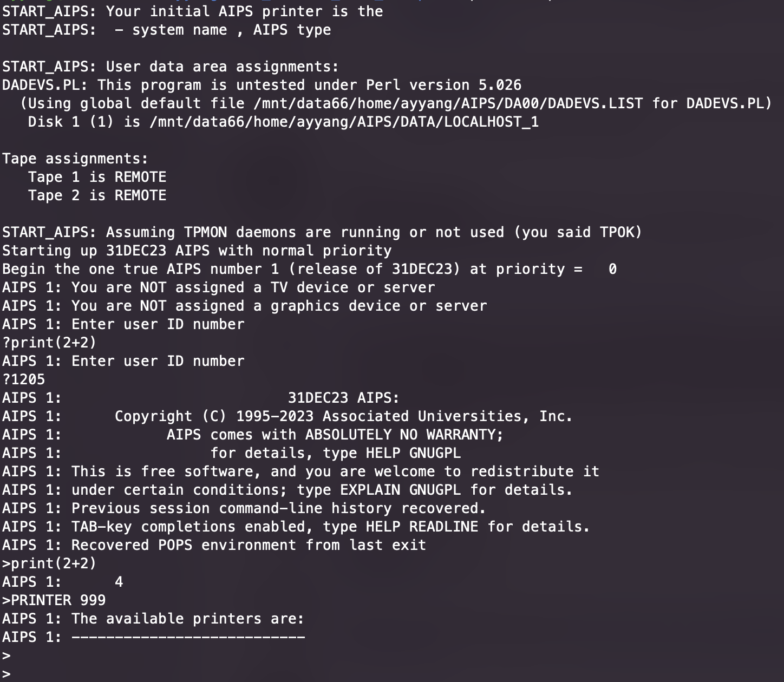Screen dimensions: 784x682
Task: Click the ">PRINTER 999" command line
Action: click(x=54, y=600)
